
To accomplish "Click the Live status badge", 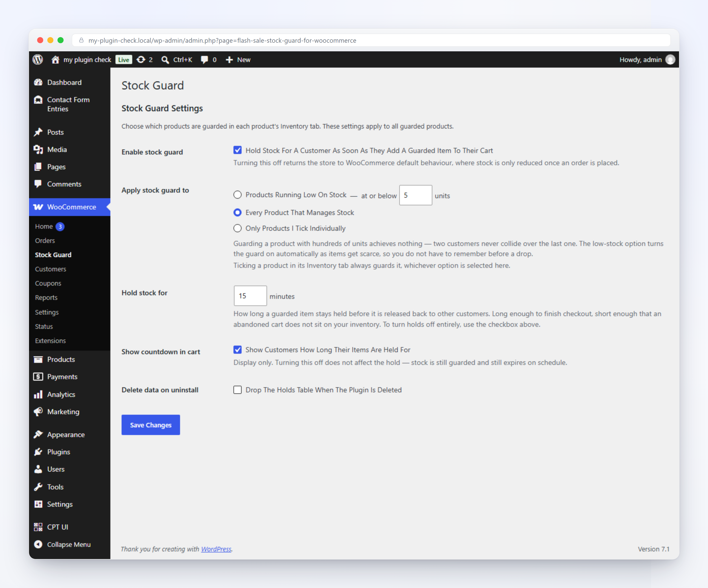I will 124,60.
